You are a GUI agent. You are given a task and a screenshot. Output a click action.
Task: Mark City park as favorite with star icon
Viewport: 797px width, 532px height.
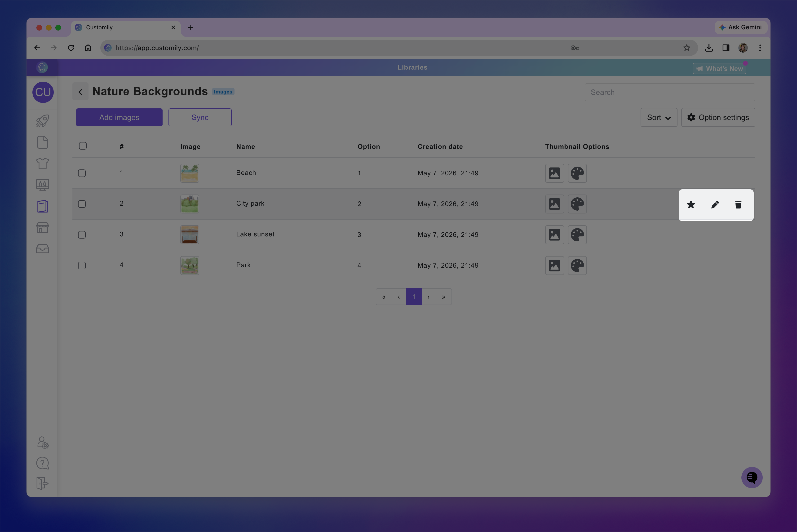click(x=691, y=205)
